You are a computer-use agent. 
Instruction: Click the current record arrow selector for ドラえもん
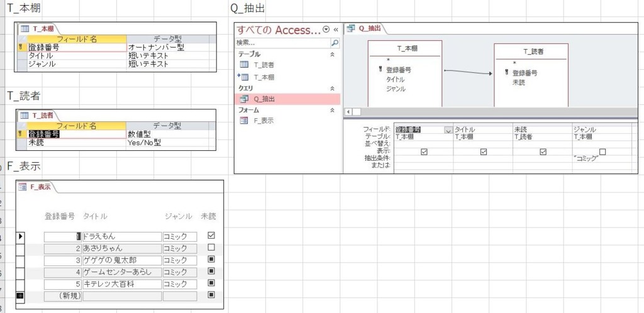tap(20, 236)
